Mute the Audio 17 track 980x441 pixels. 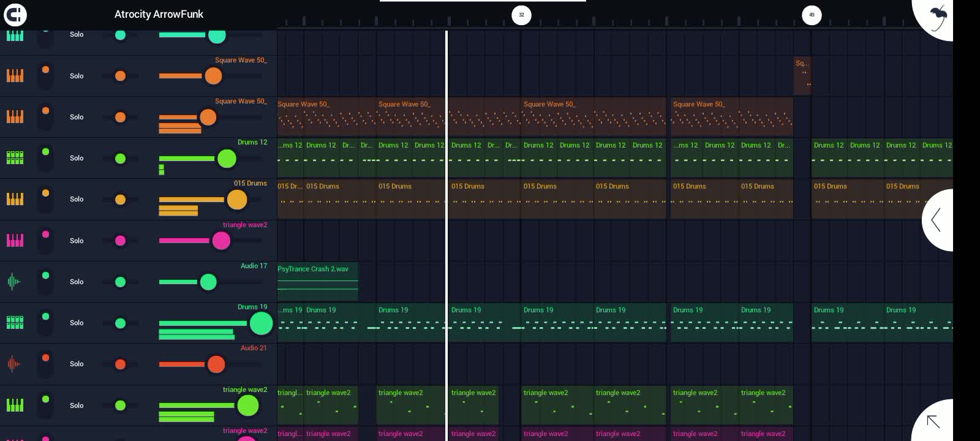(x=45, y=276)
